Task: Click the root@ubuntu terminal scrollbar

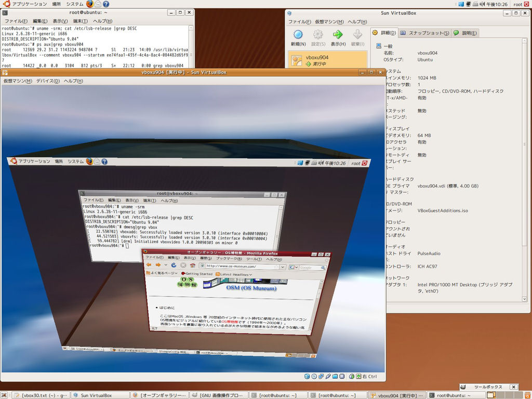Action: [x=192, y=47]
